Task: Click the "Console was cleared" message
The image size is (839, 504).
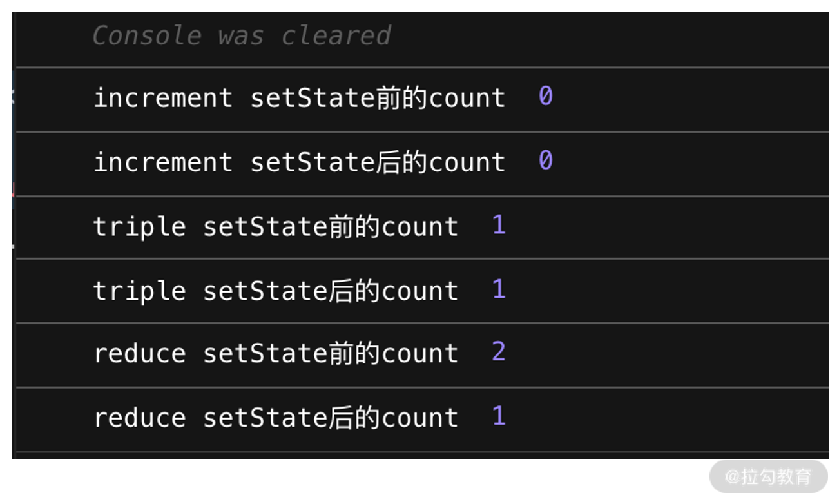Action: pyautogui.click(x=241, y=35)
